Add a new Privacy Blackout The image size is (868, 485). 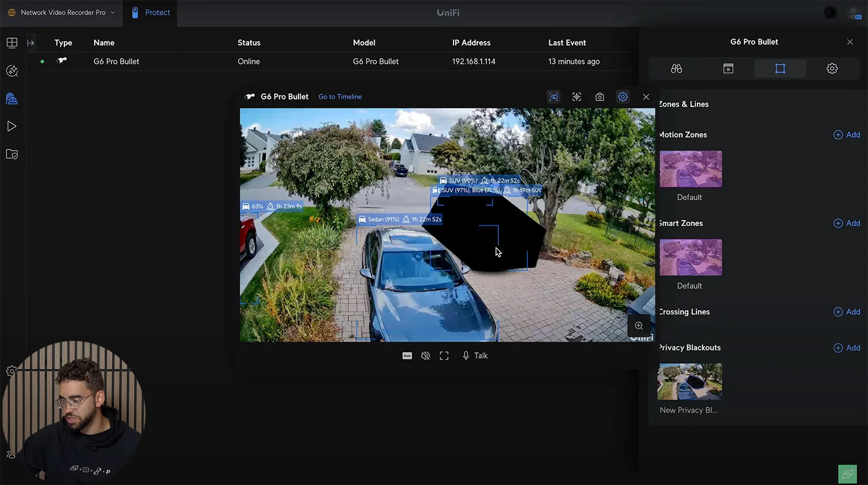click(847, 348)
